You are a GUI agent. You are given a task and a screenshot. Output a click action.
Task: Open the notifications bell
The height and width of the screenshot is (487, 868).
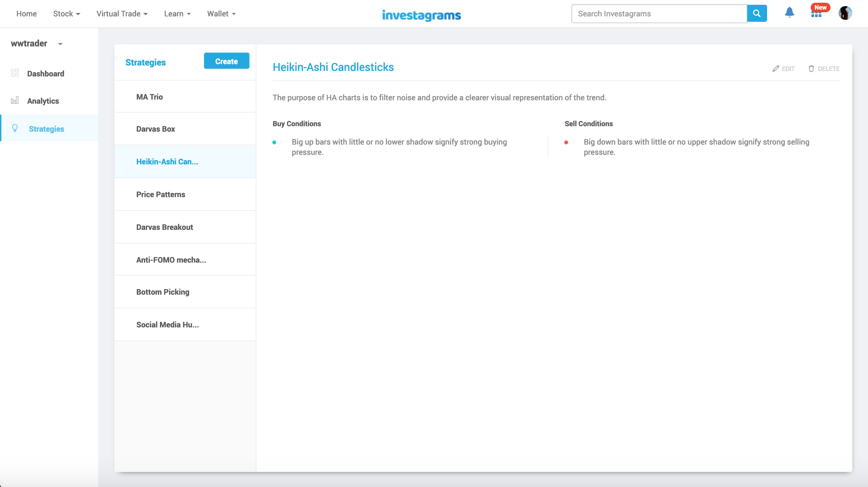coord(789,13)
